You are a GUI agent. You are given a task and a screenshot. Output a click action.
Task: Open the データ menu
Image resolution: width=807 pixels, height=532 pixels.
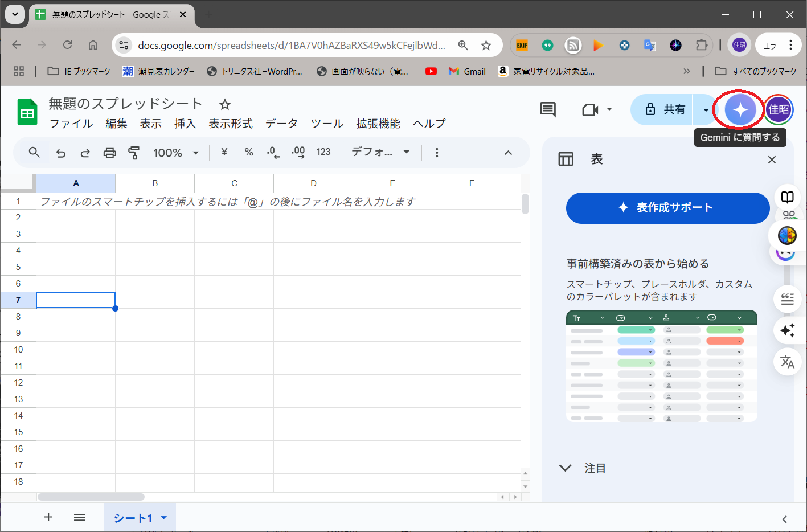coord(281,124)
